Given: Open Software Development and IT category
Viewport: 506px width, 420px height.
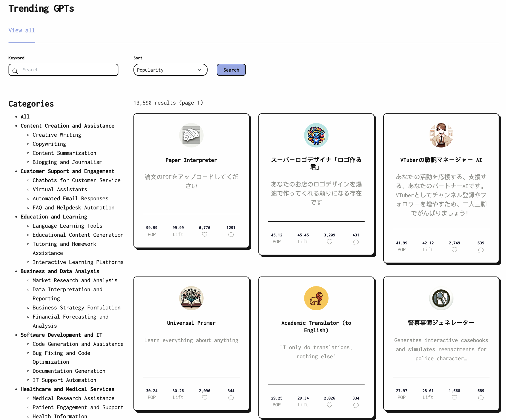Looking at the screenshot, I should (61, 335).
